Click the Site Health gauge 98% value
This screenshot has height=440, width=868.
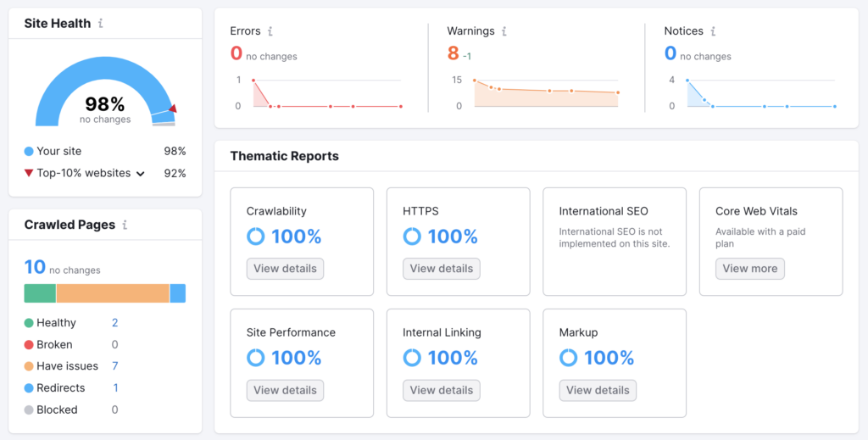(104, 104)
